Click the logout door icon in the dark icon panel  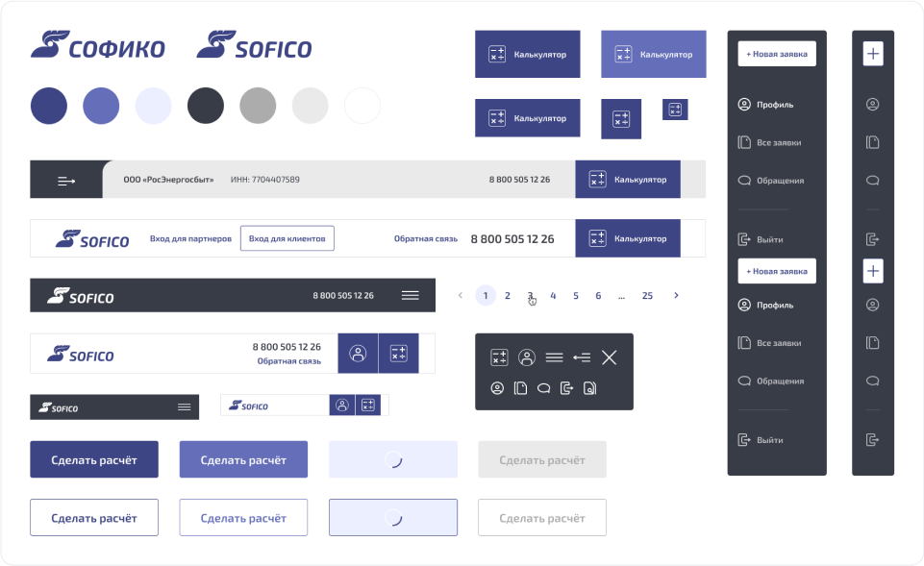click(x=566, y=388)
